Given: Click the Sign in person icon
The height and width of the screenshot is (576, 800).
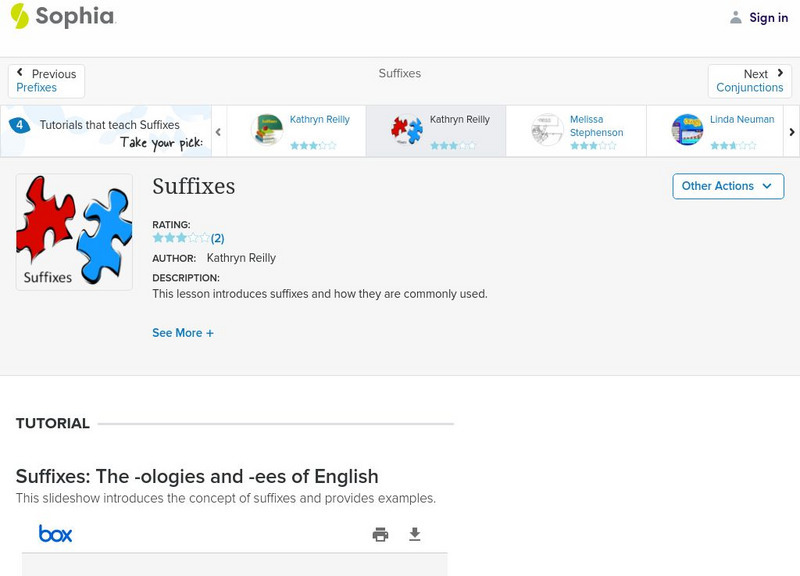Looking at the screenshot, I should click(733, 17).
